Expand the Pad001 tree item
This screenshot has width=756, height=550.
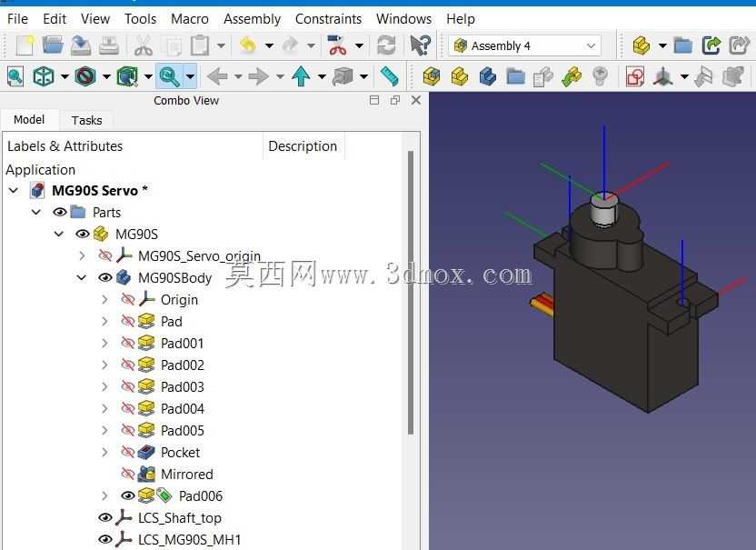point(104,343)
